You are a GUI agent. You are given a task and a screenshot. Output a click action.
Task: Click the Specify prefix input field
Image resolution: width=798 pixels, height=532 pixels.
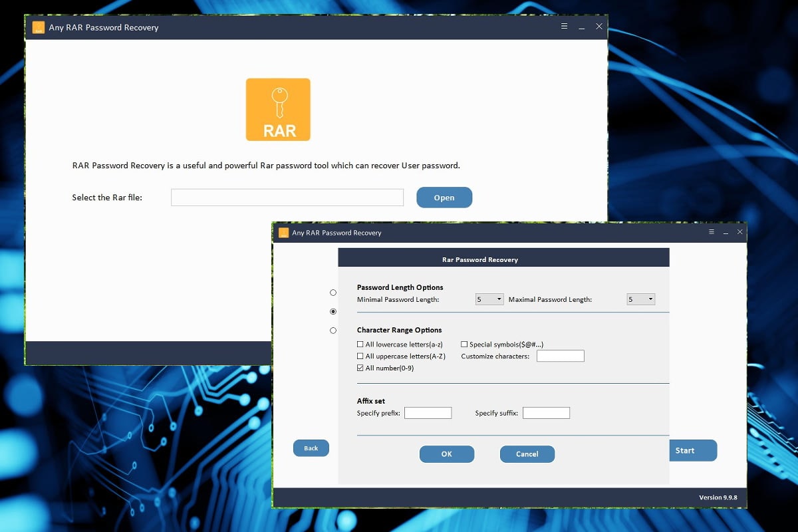(428, 413)
